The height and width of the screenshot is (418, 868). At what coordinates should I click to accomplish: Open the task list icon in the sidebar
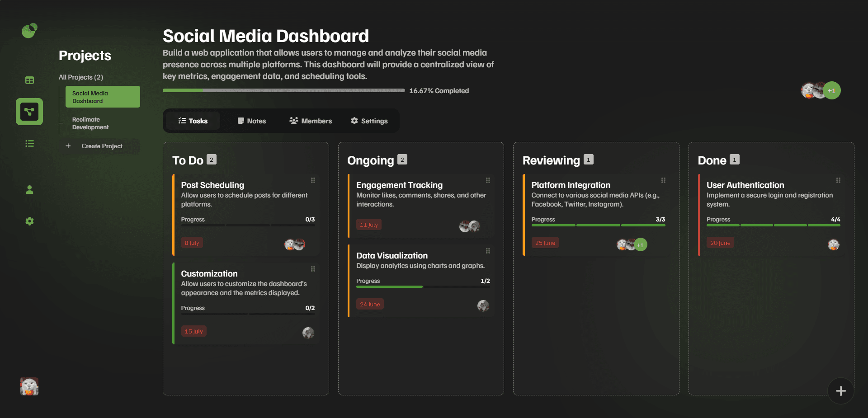[x=29, y=143]
